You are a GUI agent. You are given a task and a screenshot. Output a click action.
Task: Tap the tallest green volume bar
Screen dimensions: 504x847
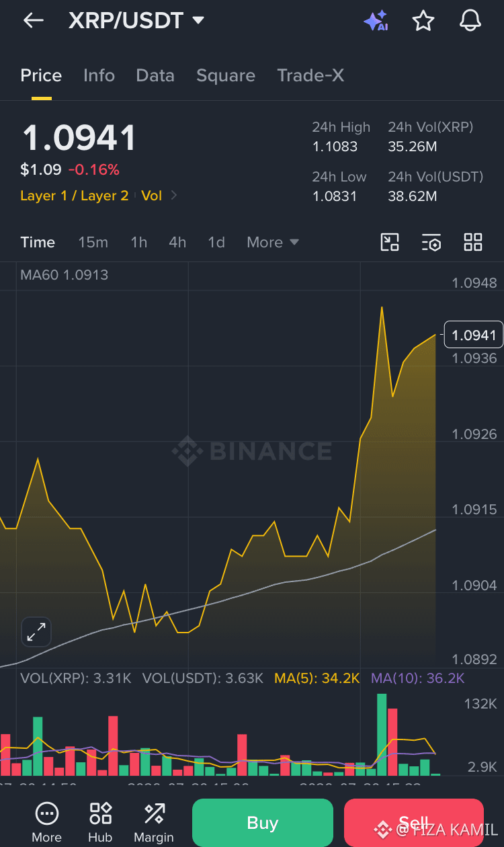pyautogui.click(x=382, y=735)
